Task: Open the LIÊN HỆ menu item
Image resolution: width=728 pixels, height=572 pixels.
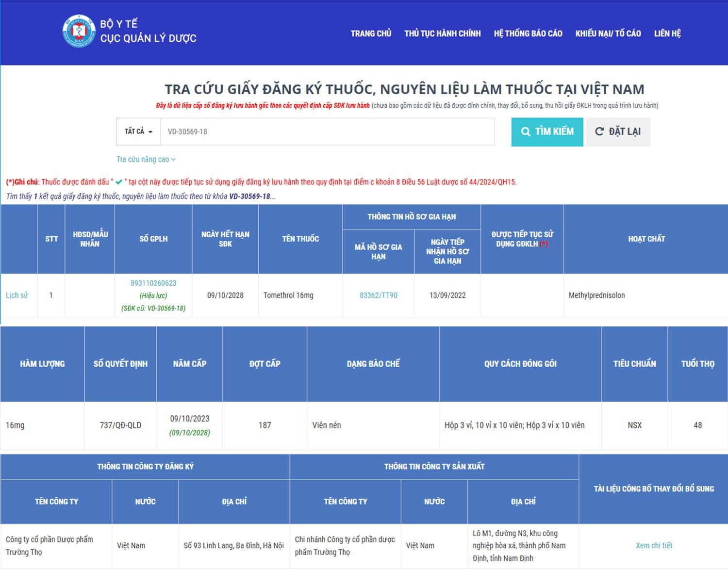Action: [x=667, y=33]
